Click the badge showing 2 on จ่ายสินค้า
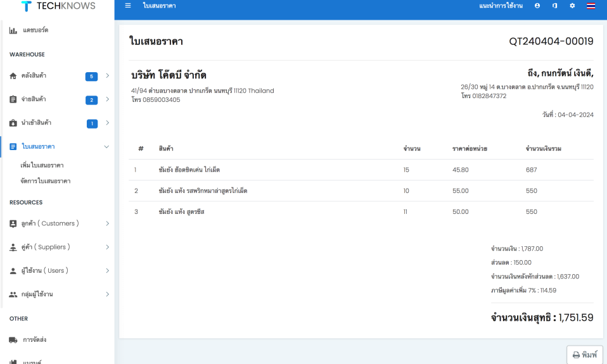Image resolution: width=607 pixels, height=364 pixels. point(91,100)
